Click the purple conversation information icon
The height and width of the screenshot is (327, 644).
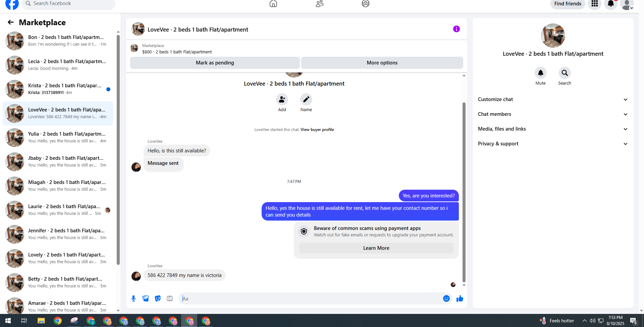pos(456,29)
